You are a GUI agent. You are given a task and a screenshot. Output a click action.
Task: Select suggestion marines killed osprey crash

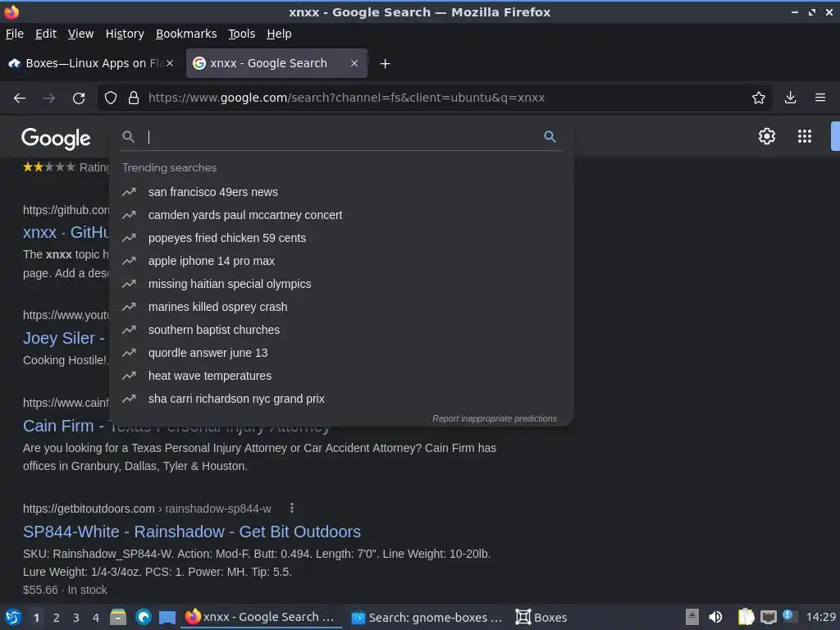coord(341,307)
